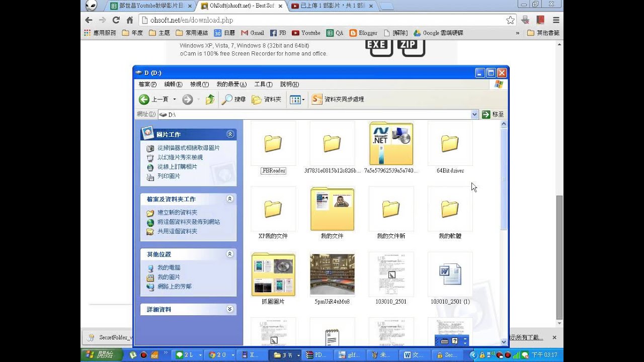
Task: Select the 103010_2501 document thumbnail
Action: [x=391, y=275]
